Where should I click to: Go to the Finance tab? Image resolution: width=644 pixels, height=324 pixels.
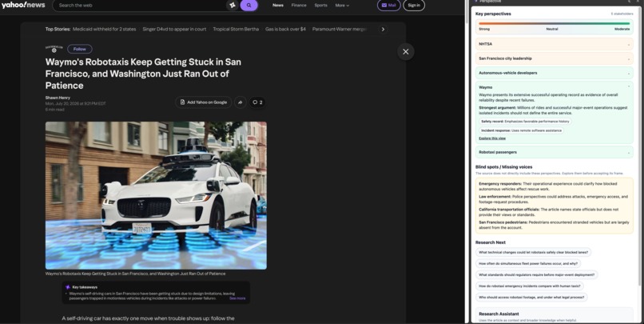(299, 6)
